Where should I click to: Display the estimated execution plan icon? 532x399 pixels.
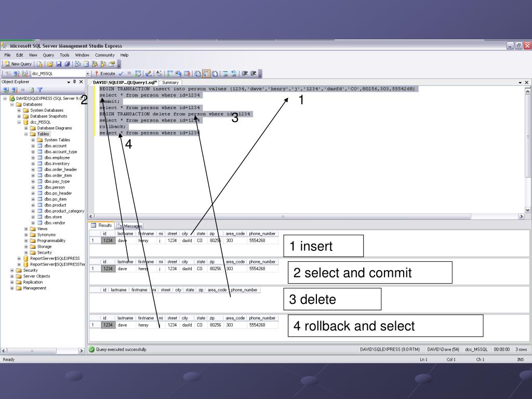[x=138, y=73]
